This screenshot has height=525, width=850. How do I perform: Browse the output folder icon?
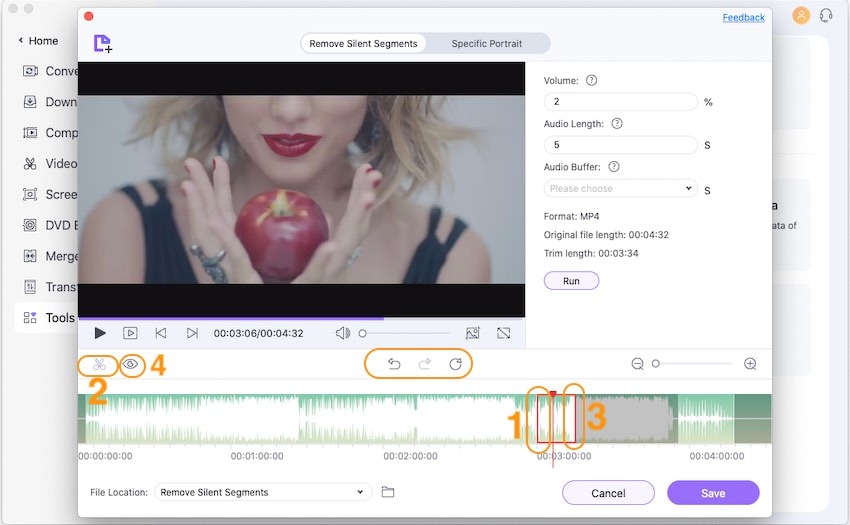[388, 492]
